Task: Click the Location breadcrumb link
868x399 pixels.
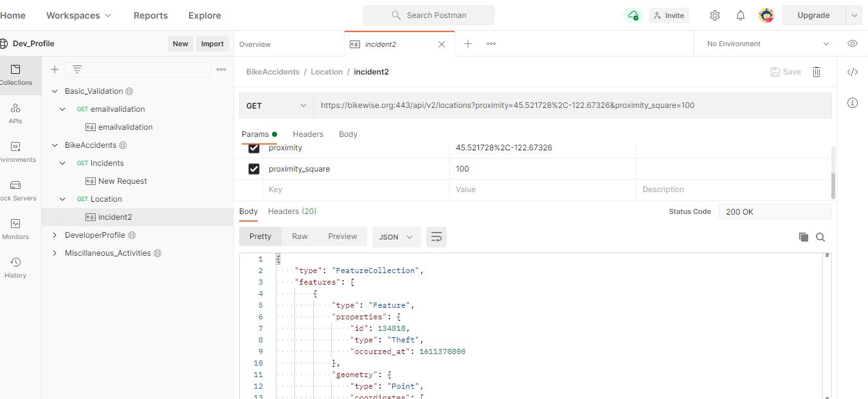Action: [x=327, y=72]
